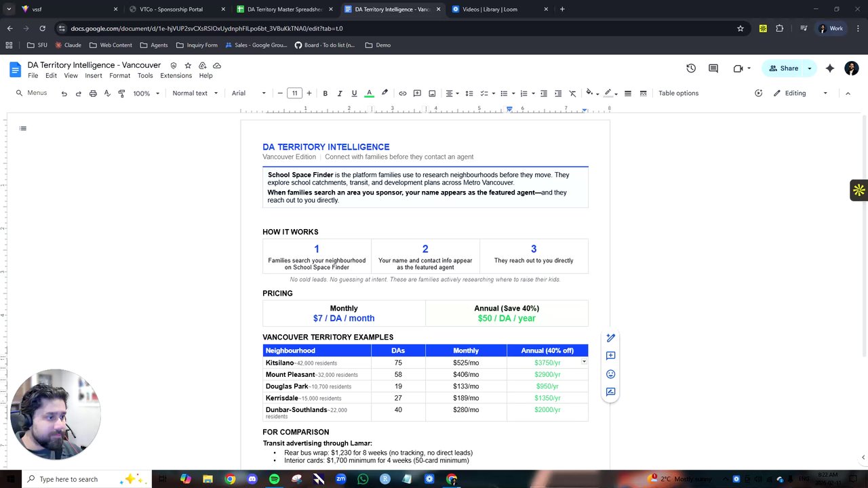Open the zoom level dropdown
This screenshot has width=868, height=488.
click(x=146, y=94)
